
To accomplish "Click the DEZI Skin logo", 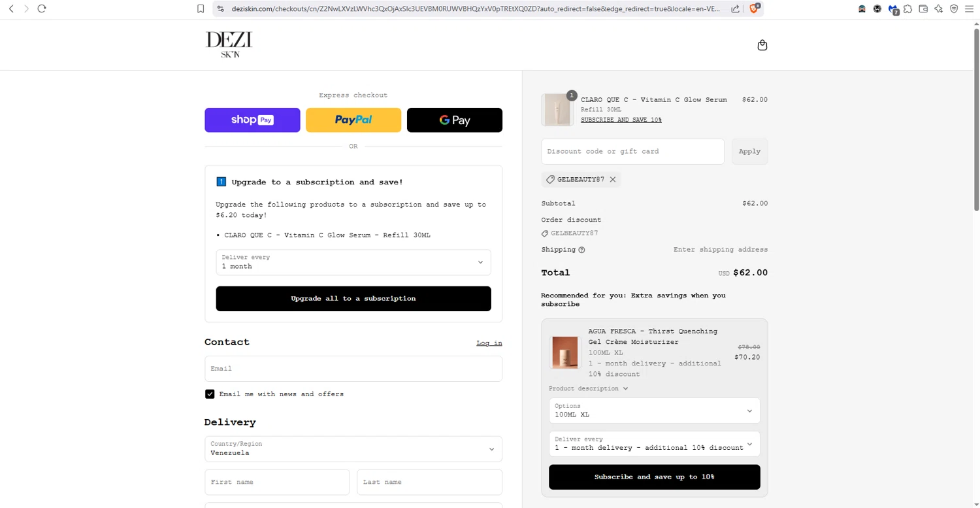I will 229,44.
